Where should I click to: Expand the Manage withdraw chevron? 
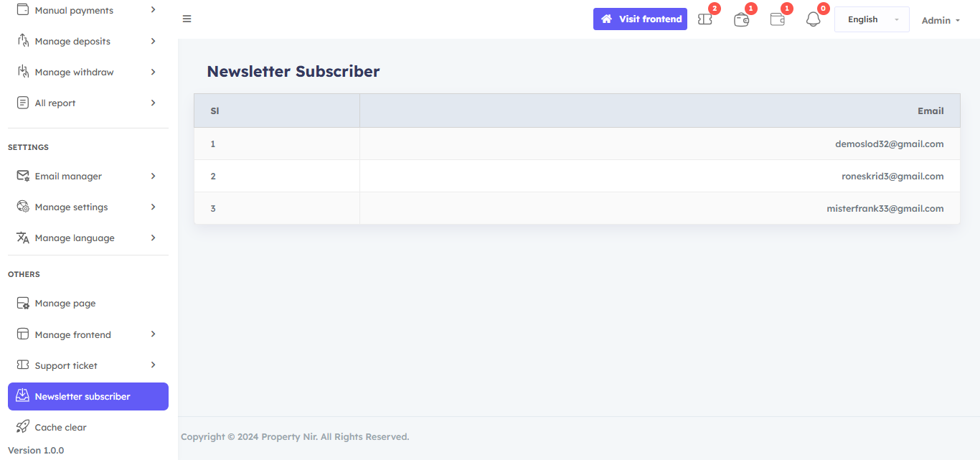click(153, 72)
